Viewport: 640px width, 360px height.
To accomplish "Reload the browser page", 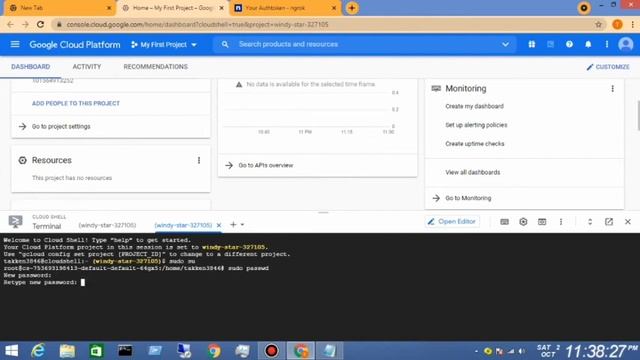I will [x=40, y=24].
